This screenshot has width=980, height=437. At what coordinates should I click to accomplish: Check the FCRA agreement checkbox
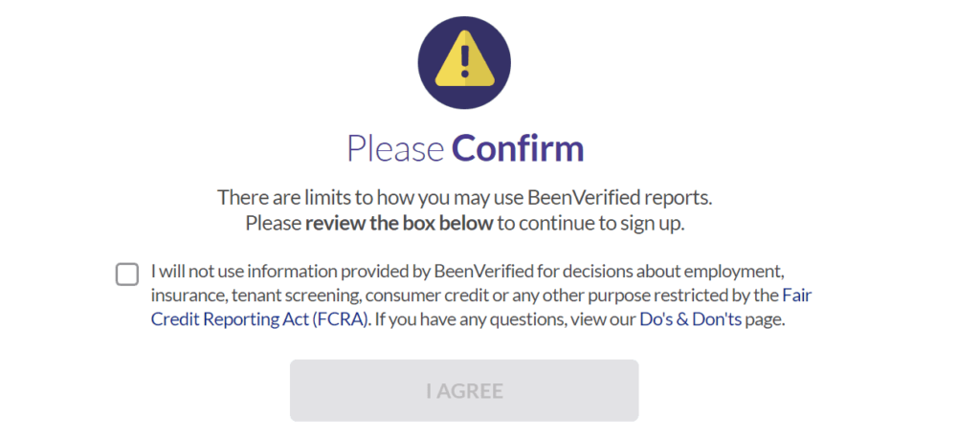point(127,274)
